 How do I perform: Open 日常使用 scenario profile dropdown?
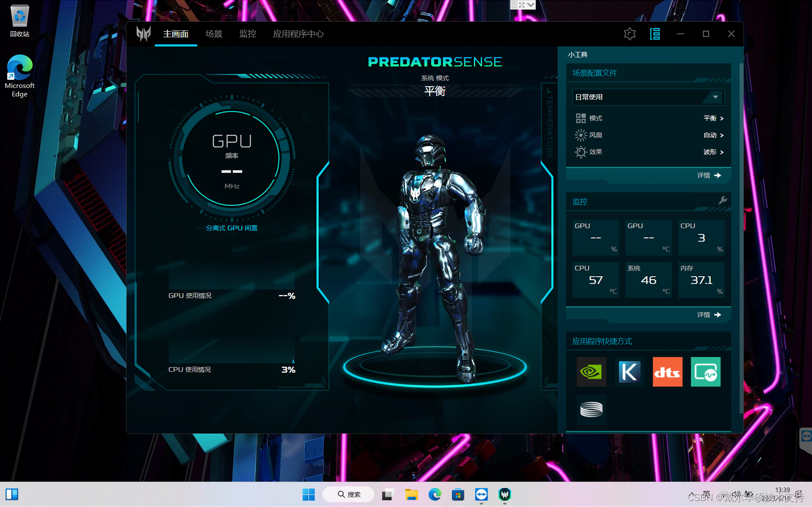click(648, 97)
